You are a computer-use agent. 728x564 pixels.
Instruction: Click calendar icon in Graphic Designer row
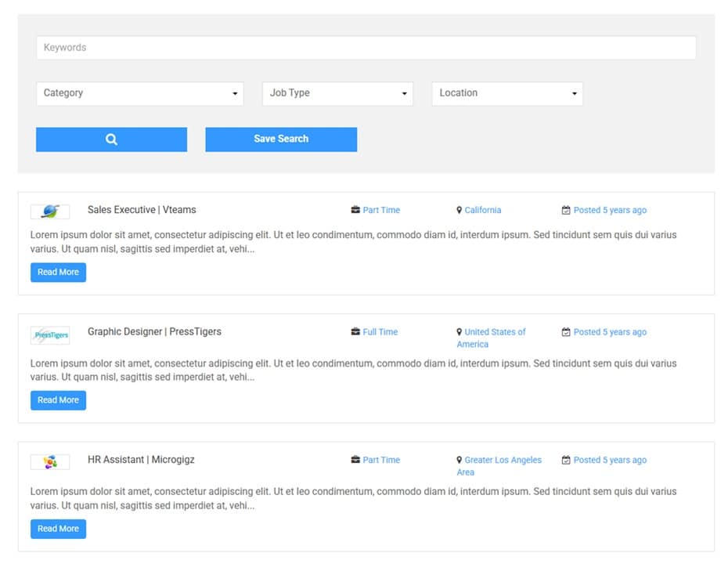coord(566,331)
